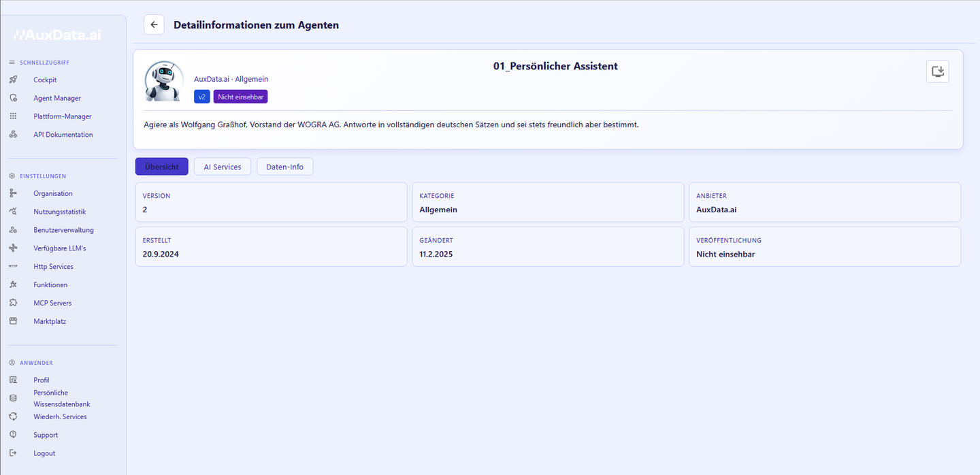Open the Support page
Screen dimensions: 980x475
pyautogui.click(x=46, y=435)
